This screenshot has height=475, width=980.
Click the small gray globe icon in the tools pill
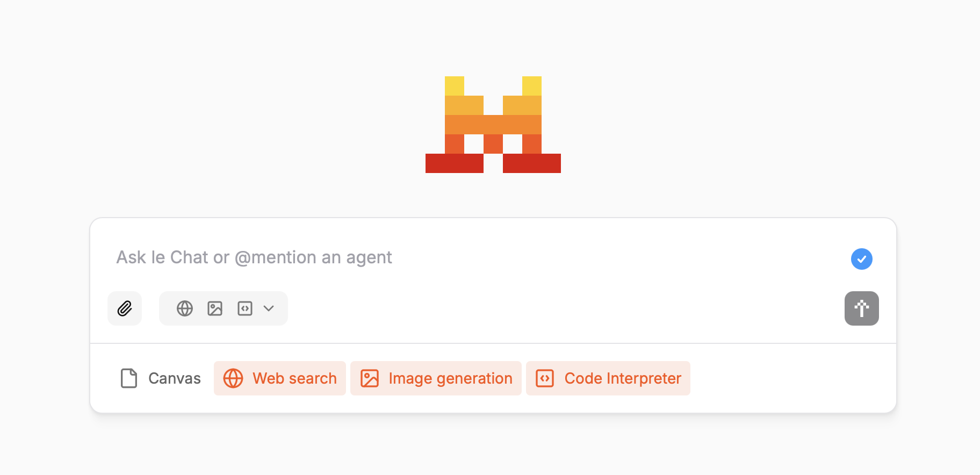[185, 308]
